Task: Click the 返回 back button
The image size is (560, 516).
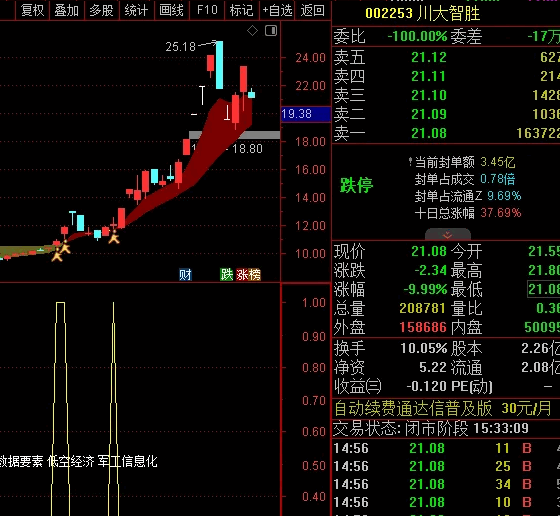Action: (312, 10)
